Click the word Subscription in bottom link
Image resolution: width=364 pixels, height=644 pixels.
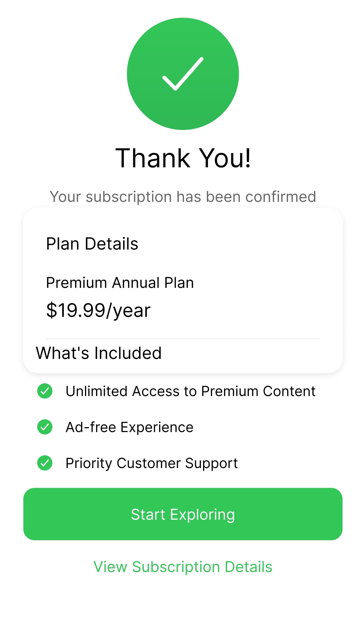[x=176, y=567]
